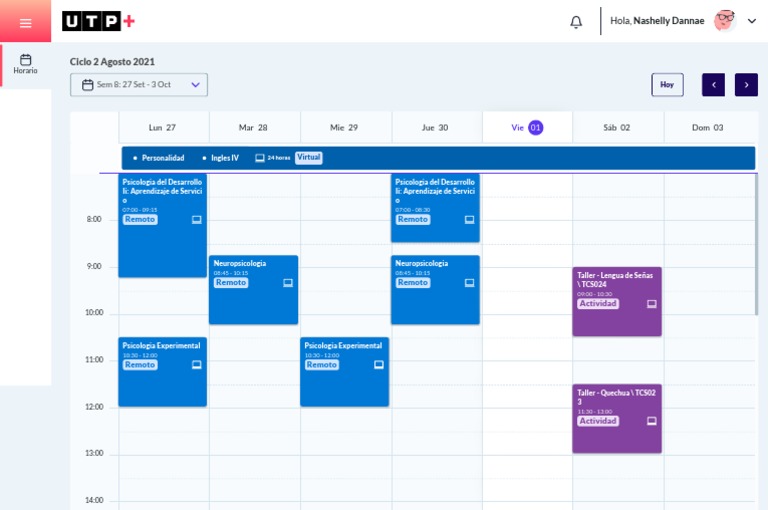
Task: Go to the previous week
Action: [713, 85]
